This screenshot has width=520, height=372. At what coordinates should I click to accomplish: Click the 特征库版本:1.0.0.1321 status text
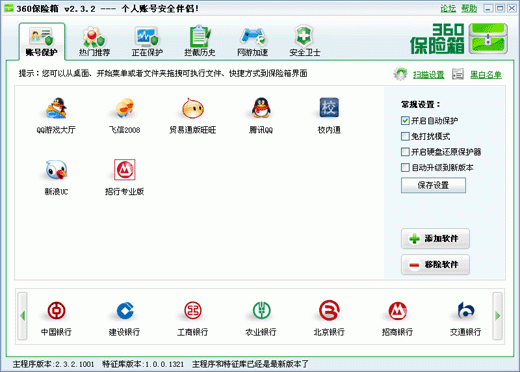(x=143, y=364)
